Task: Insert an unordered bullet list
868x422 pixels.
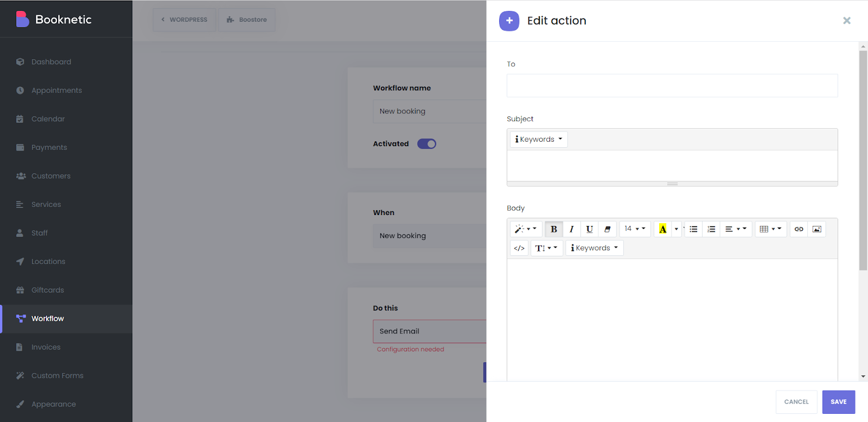Action: coord(693,229)
